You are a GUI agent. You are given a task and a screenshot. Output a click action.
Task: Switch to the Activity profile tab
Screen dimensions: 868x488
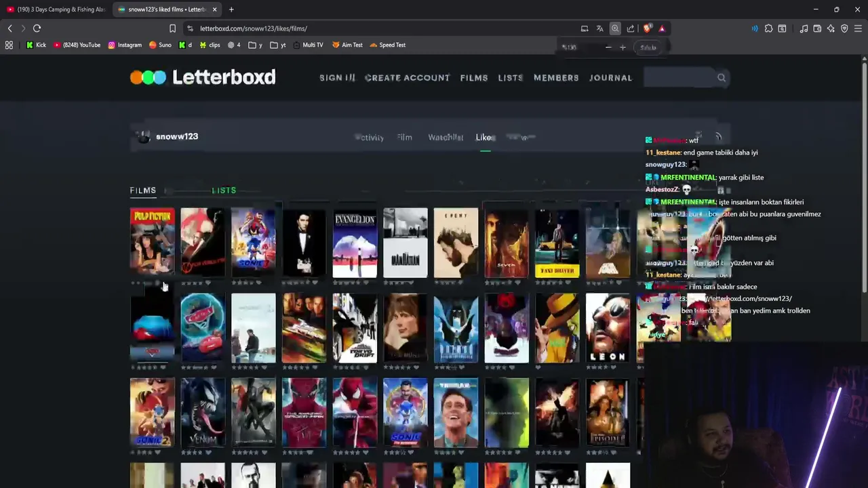pyautogui.click(x=370, y=138)
